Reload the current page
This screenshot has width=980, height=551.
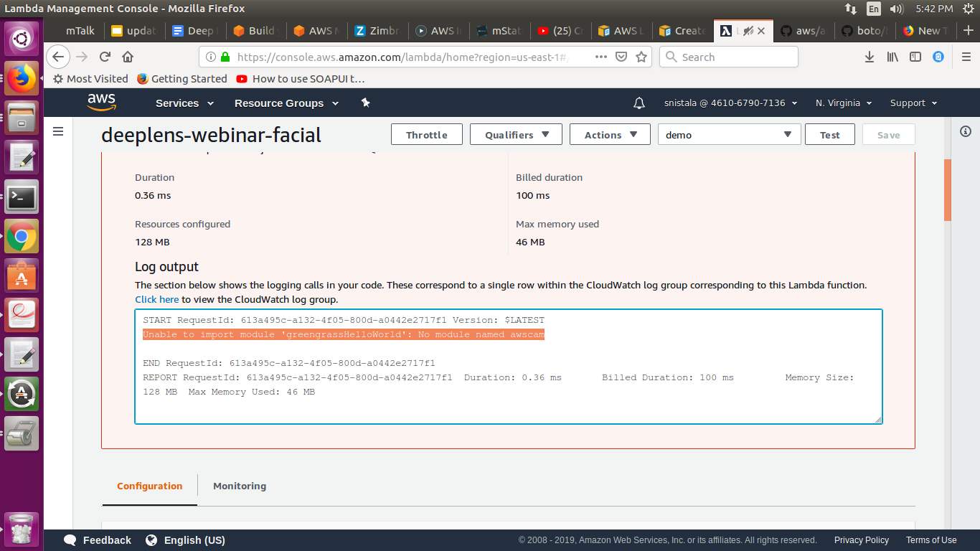point(105,57)
